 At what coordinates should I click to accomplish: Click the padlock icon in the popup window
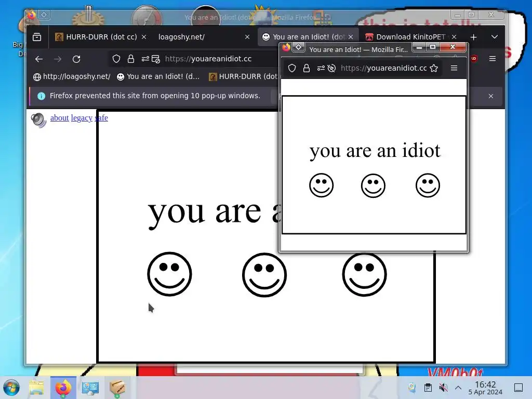point(307,68)
